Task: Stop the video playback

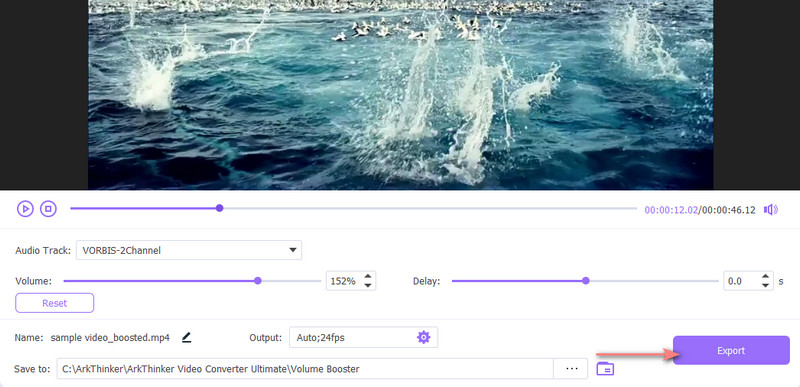Action: [48, 209]
